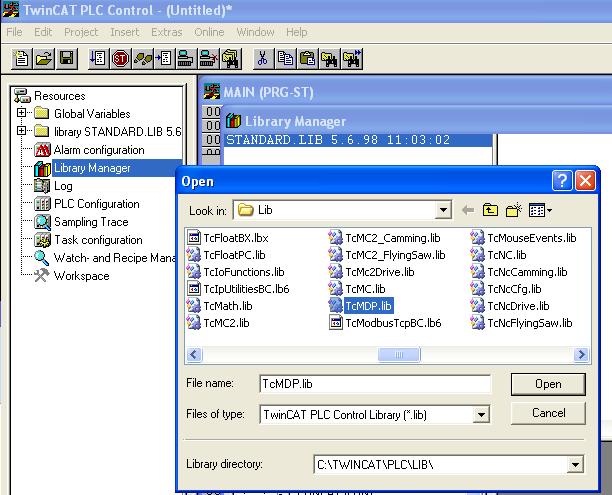Click the Paste clipboard toolbar icon
The height and width of the screenshot is (495, 612).
(x=308, y=59)
